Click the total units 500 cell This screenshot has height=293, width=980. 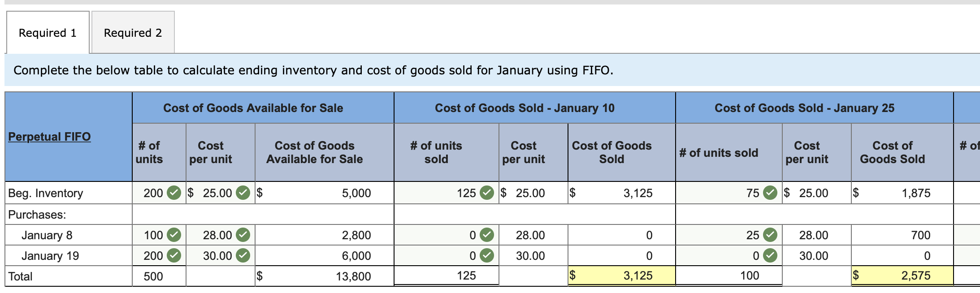click(x=159, y=276)
